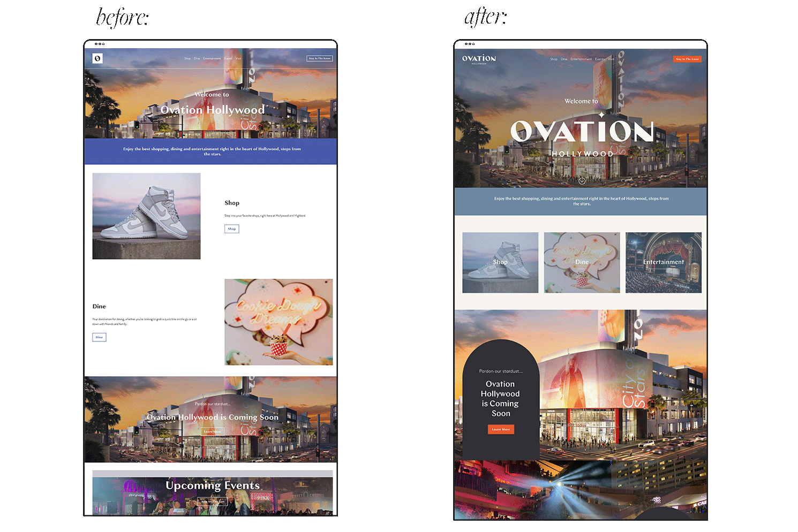Screen dimensions: 798x532
Task: Select the Shop sneaker tile in the after design
Action: click(500, 262)
